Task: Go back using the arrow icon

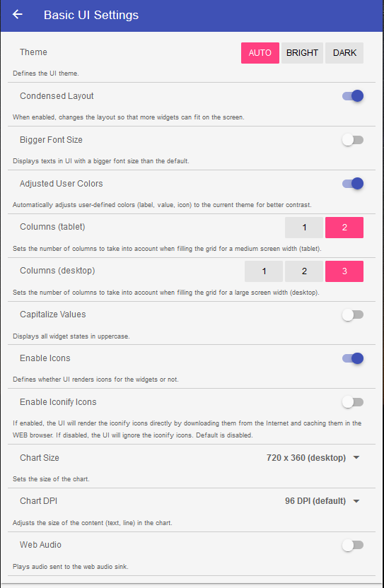Action: click(x=18, y=15)
